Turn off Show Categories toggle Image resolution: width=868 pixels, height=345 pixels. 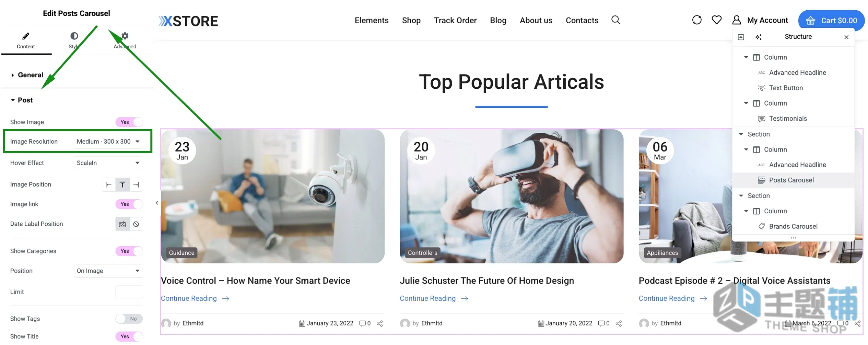click(129, 251)
